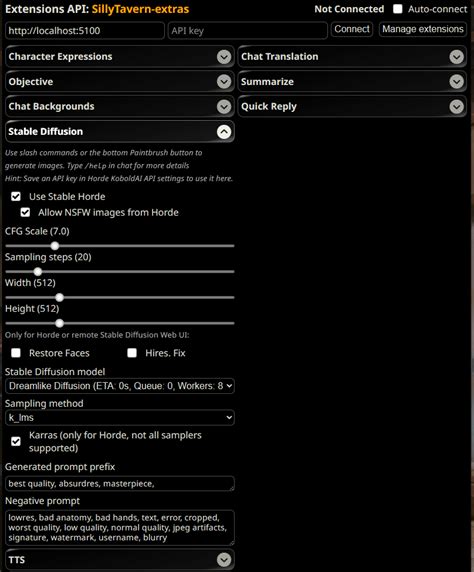The height and width of the screenshot is (572, 474).
Task: Collapse the Stable Diffusion chevron icon
Action: (224, 132)
